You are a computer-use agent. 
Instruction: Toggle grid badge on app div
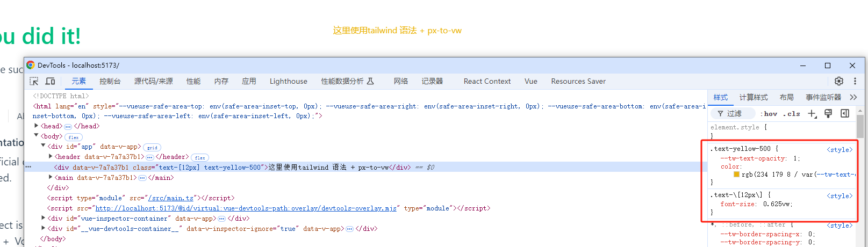[153, 147]
